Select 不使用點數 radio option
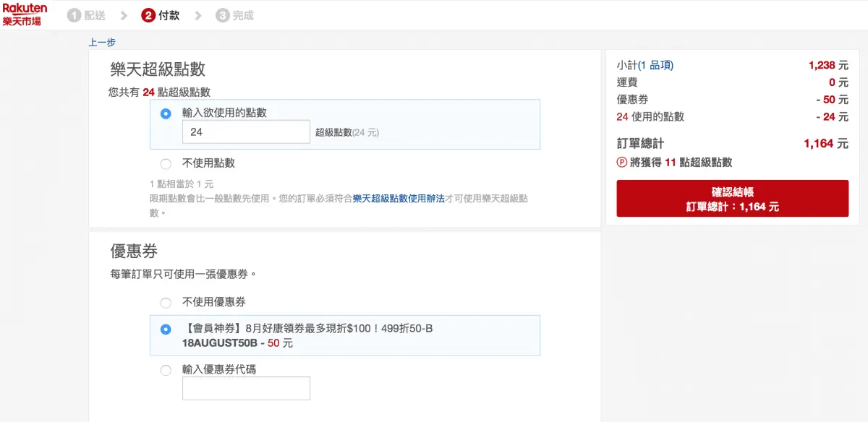Screen dimensions: 868x422 coord(166,163)
